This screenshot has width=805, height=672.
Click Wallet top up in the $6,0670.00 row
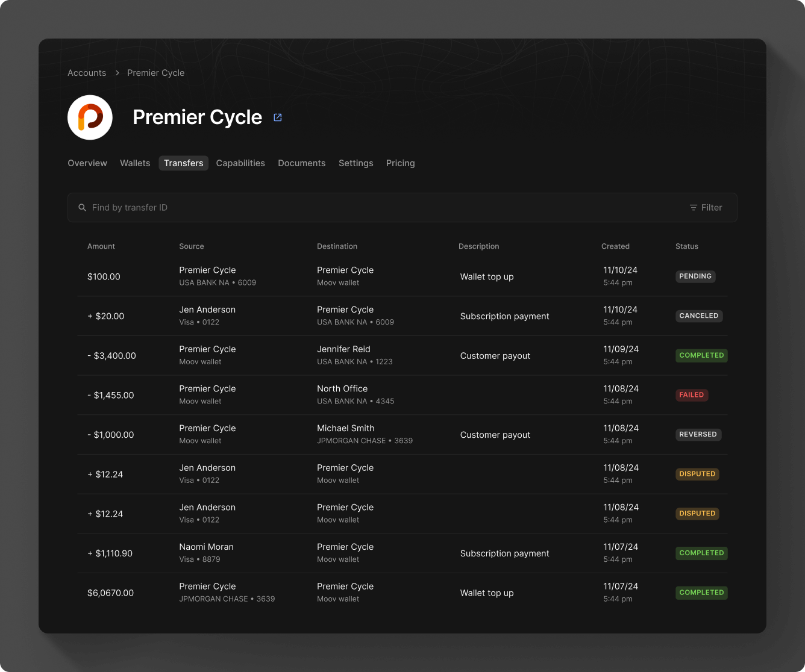click(x=487, y=593)
